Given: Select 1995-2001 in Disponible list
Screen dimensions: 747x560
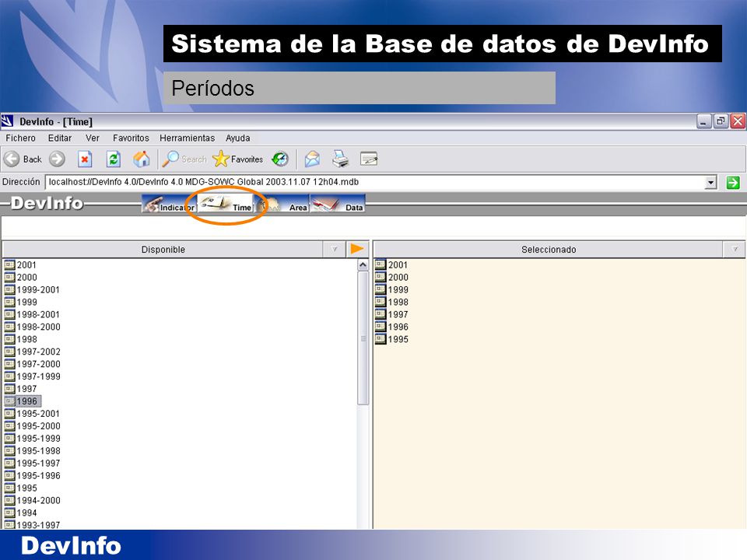Looking at the screenshot, I should [32, 413].
